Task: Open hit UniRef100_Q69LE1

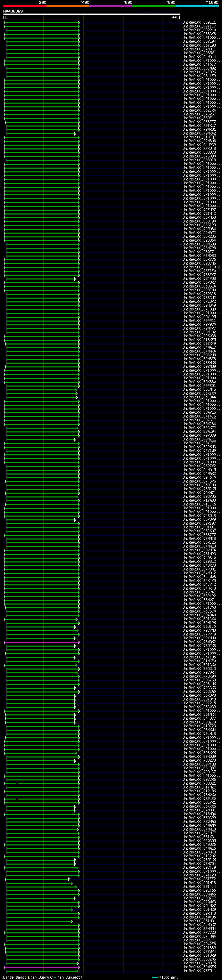Action: pos(199,23)
